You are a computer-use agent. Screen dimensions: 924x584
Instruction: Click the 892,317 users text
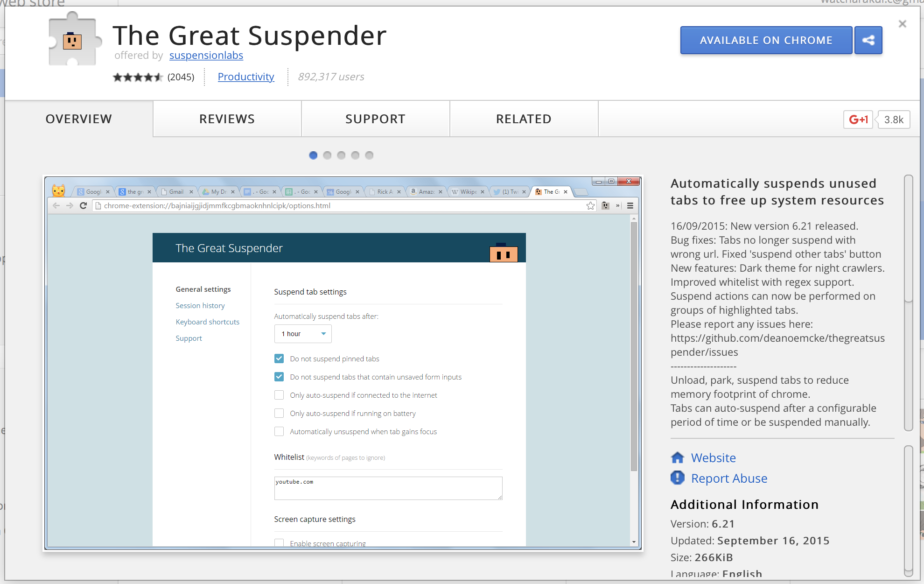(x=331, y=77)
